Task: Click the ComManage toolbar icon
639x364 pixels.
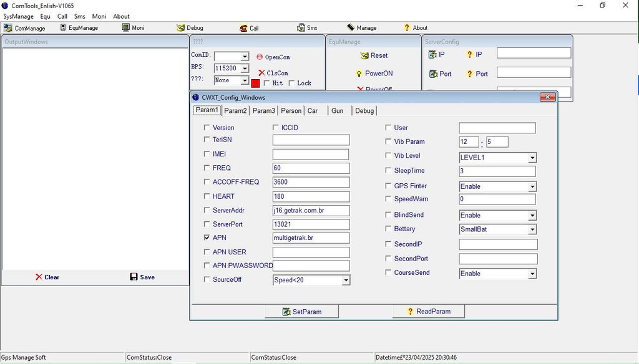Action: tap(8, 28)
